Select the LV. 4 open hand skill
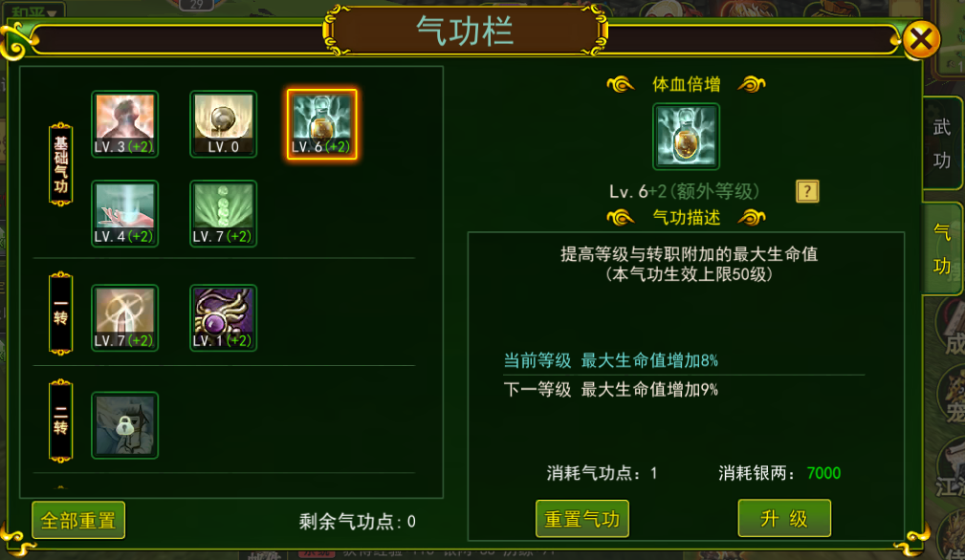 pyautogui.click(x=125, y=214)
